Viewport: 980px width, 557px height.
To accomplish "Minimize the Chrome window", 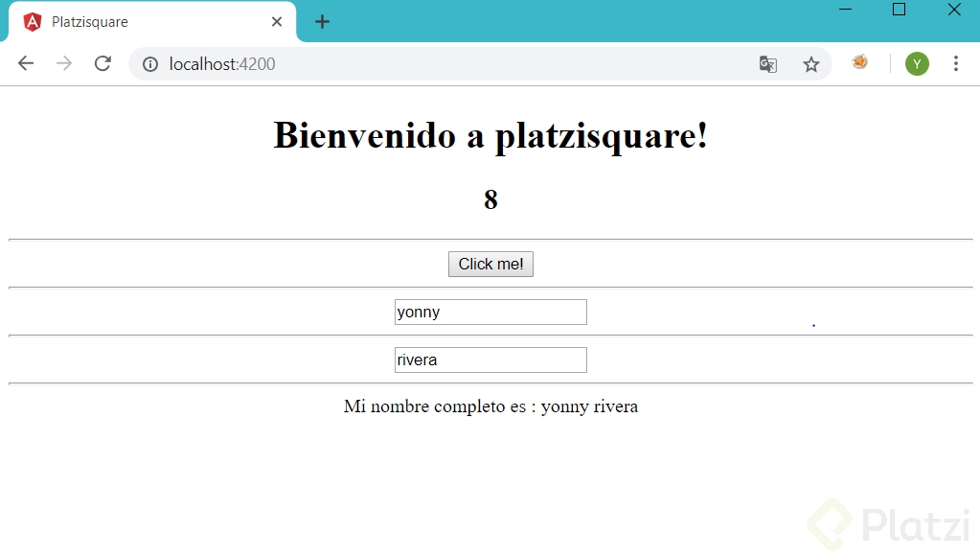I will click(845, 10).
